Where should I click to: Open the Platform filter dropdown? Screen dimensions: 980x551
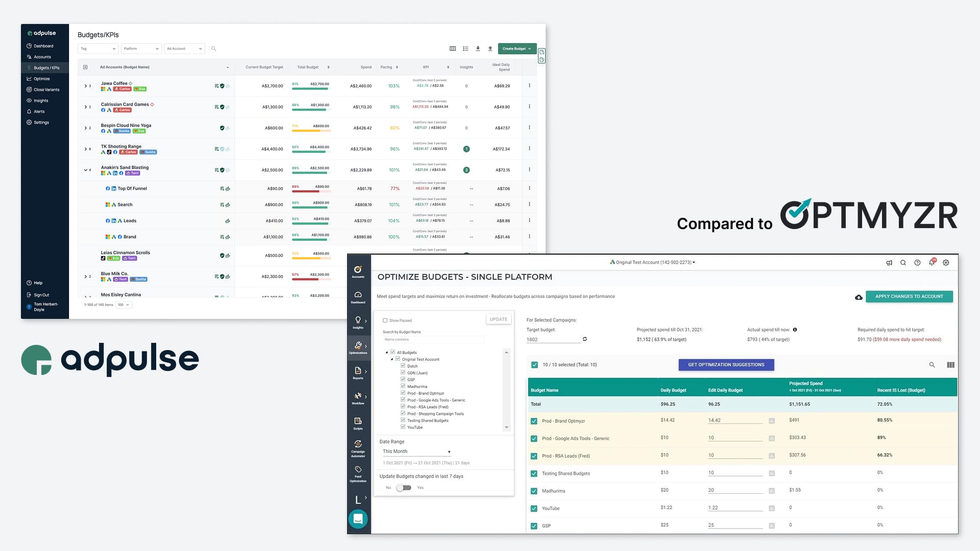tap(141, 49)
